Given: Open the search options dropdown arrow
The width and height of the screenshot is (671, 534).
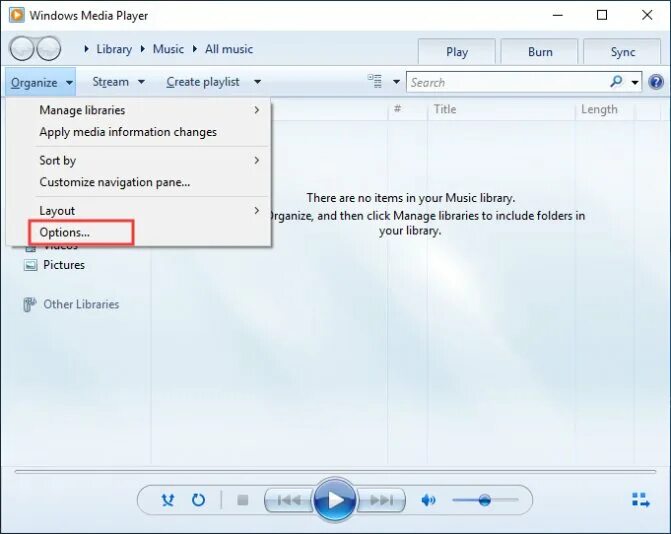Looking at the screenshot, I should pos(635,82).
